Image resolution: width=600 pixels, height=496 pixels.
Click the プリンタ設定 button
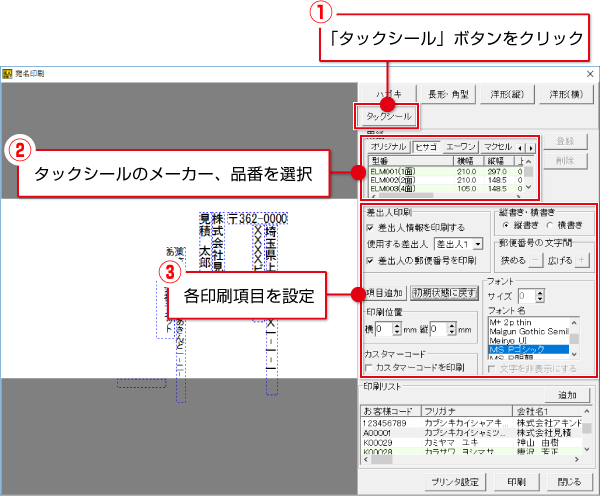coord(455,482)
